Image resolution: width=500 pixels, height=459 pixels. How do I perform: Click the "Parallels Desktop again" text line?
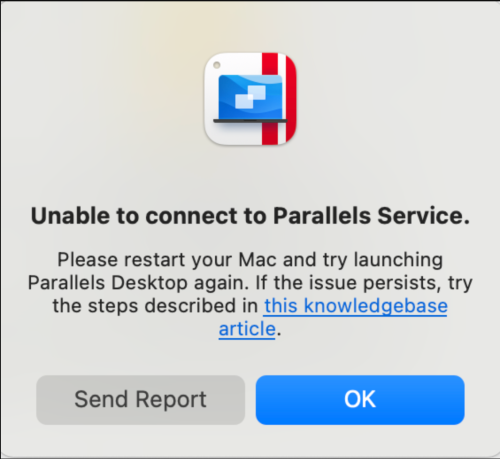(250, 283)
